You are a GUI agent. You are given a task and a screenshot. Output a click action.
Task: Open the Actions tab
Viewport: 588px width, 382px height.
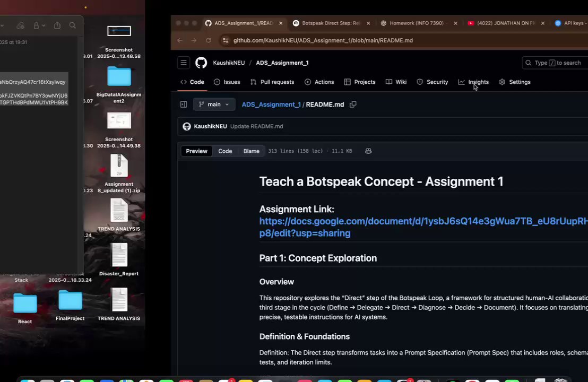(x=319, y=82)
